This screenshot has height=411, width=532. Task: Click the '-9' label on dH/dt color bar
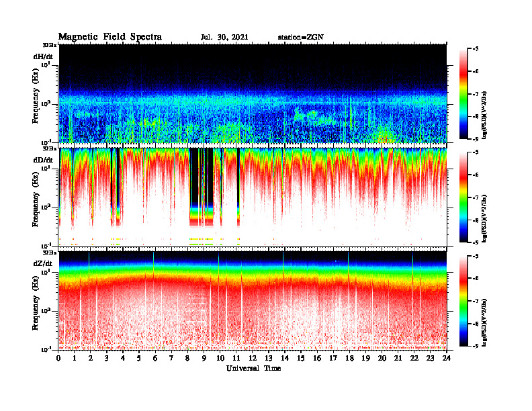tap(476, 139)
